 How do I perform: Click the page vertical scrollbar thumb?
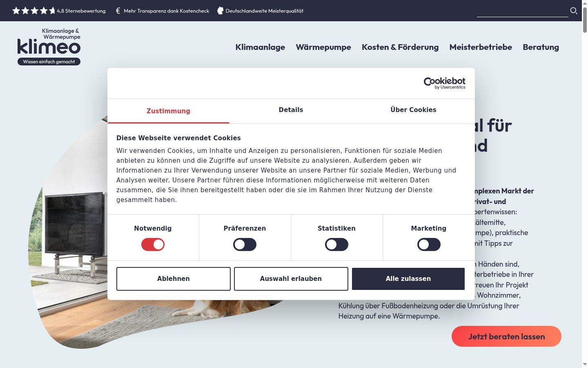585,20
